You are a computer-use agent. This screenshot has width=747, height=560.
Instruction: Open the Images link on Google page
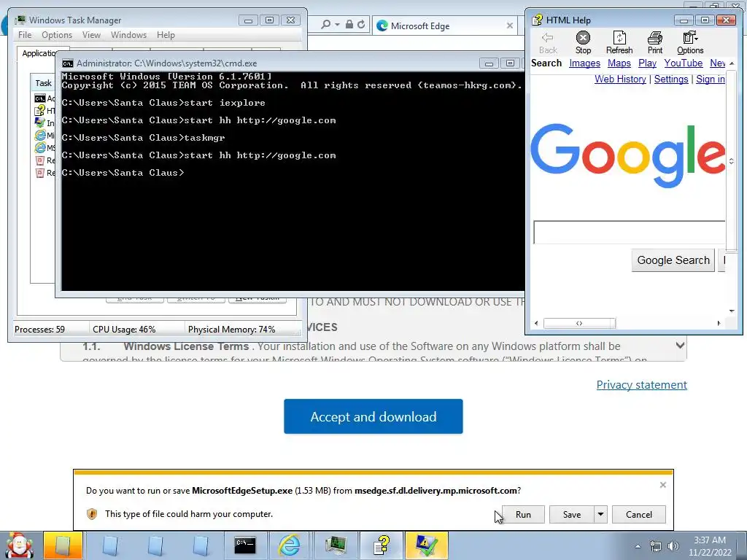584,63
